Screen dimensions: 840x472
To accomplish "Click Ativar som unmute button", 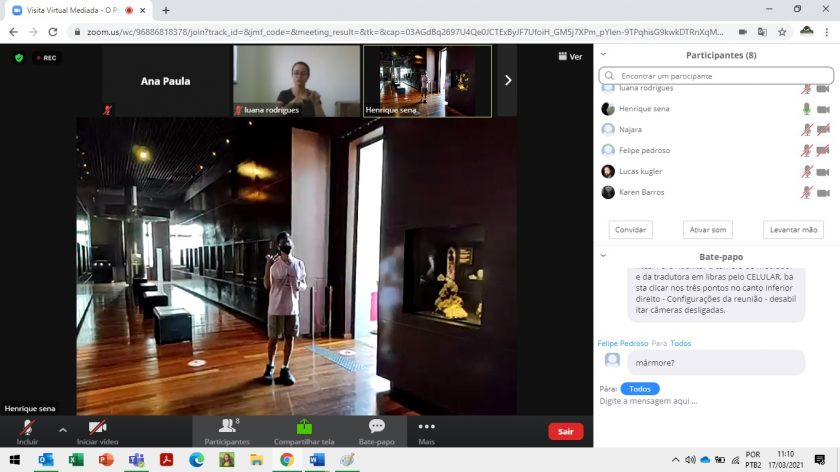I will (708, 230).
